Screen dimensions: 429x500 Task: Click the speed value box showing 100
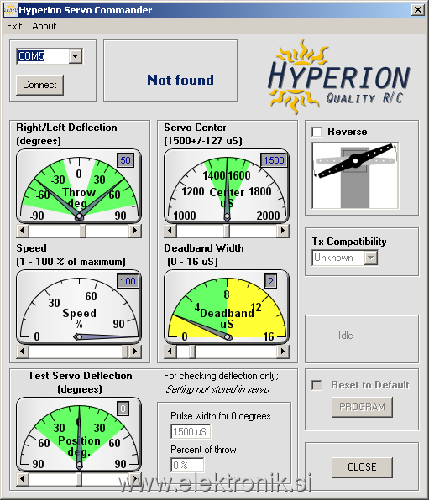tap(128, 281)
